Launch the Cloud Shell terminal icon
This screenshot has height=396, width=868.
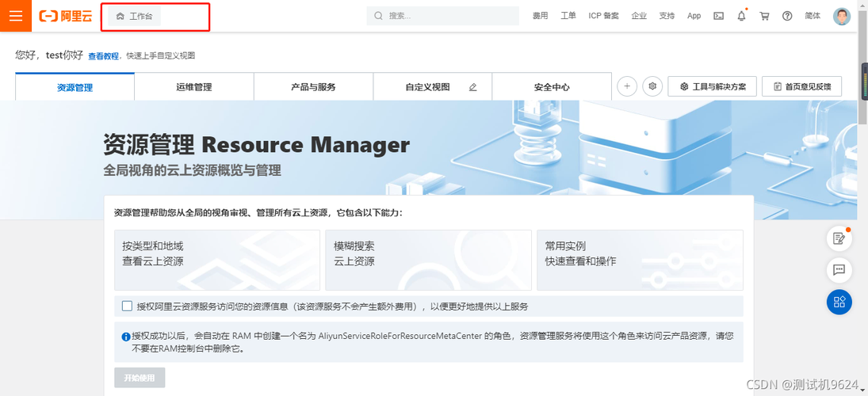pyautogui.click(x=718, y=16)
